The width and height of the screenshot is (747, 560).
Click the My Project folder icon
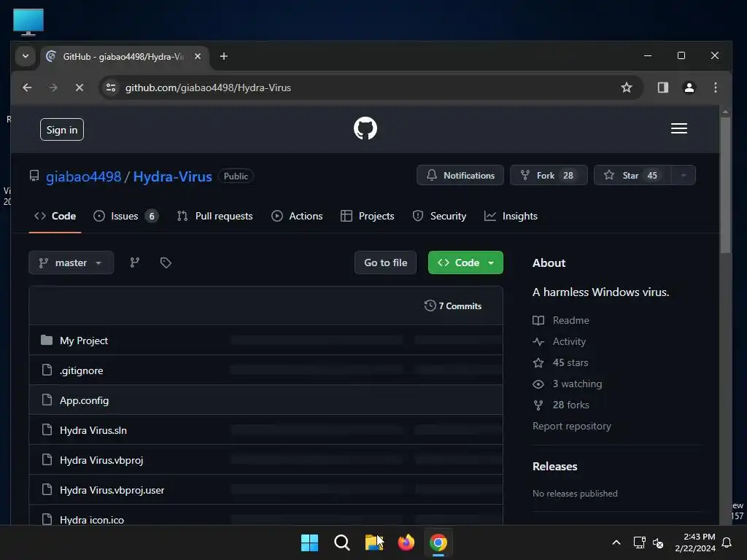click(47, 340)
